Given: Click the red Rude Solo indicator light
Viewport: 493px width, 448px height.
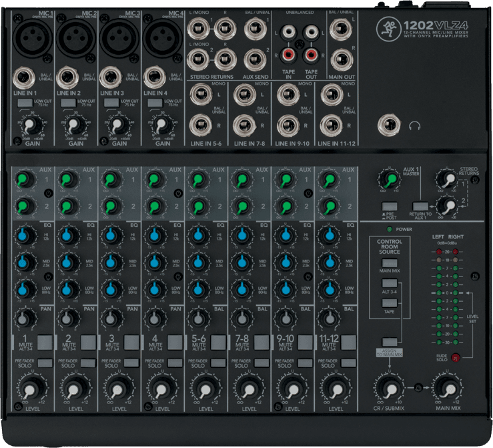Looking at the screenshot, I should click(x=456, y=358).
